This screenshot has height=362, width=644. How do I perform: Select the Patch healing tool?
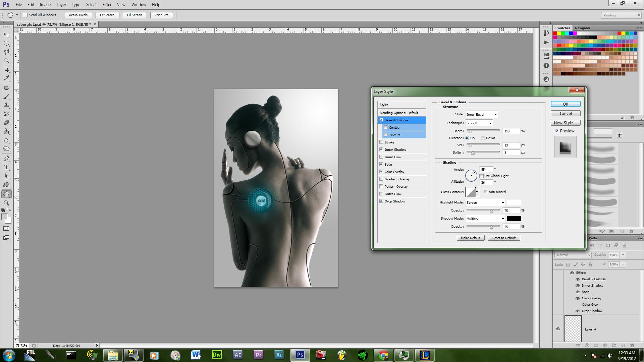(6, 88)
